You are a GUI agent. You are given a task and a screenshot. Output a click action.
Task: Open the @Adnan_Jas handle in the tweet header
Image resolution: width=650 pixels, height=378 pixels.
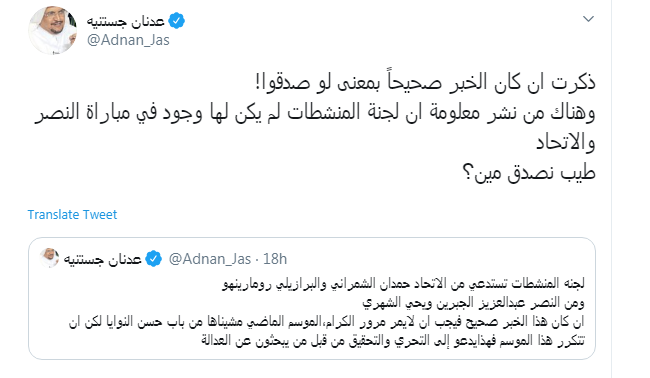(x=128, y=40)
